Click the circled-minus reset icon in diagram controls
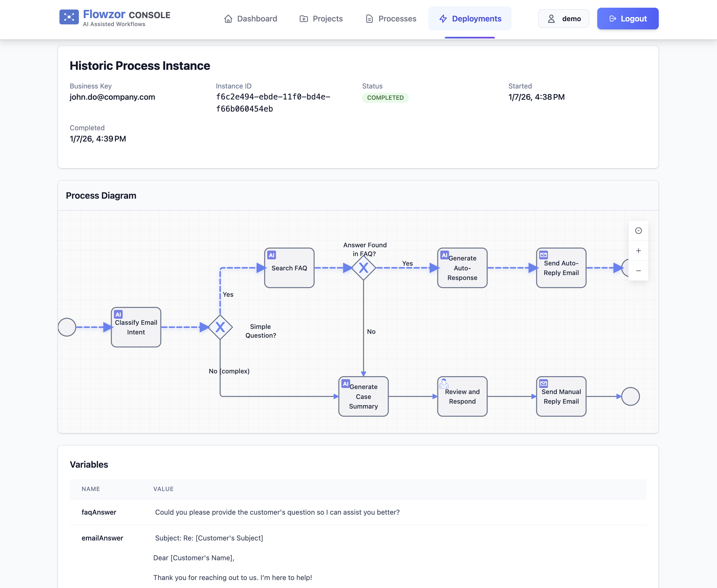This screenshot has width=717, height=588. (638, 231)
